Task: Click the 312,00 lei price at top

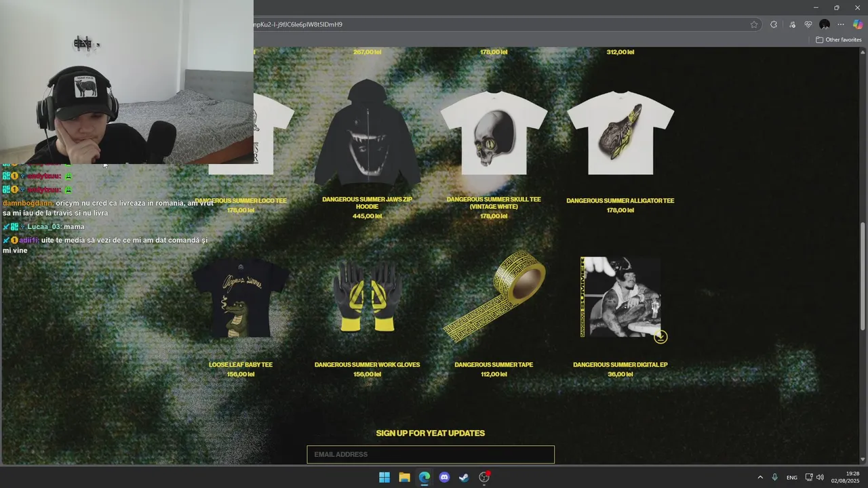Action: (620, 52)
